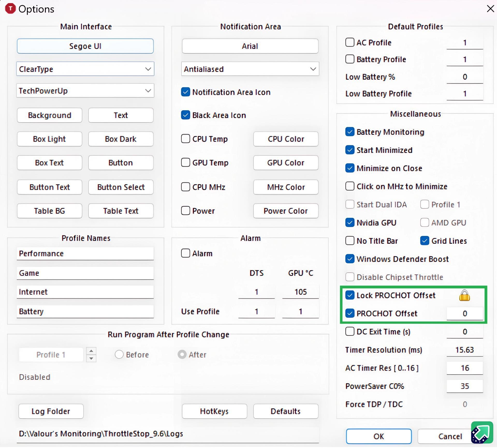Click the down arrow of Profile stepper
Image resolution: width=497 pixels, height=448 pixels.
(91, 358)
